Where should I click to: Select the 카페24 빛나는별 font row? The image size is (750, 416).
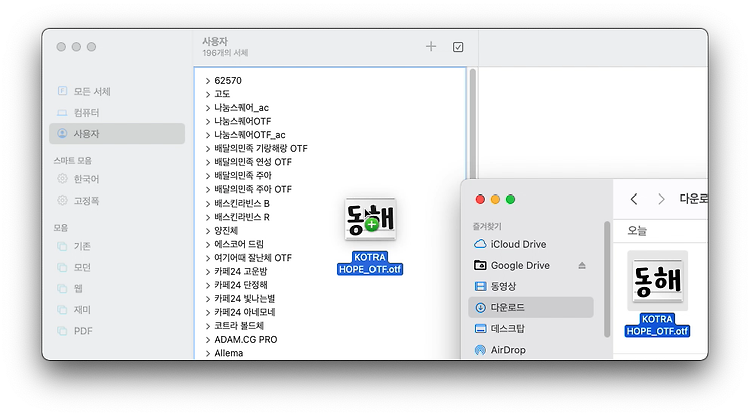[330, 298]
